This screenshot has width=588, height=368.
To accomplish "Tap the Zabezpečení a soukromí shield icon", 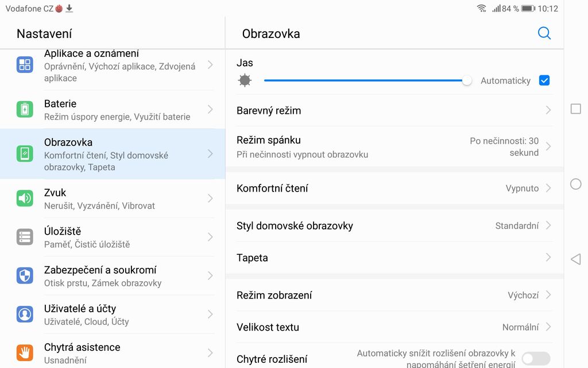I will point(25,275).
